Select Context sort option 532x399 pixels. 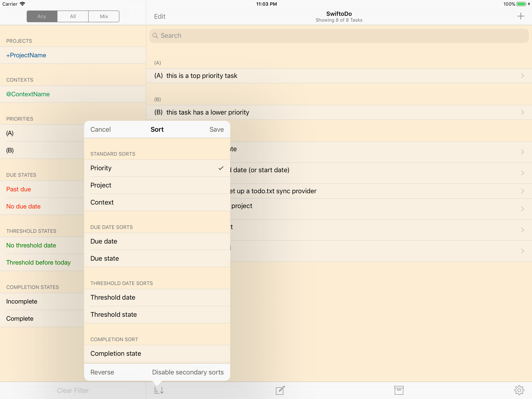point(157,202)
